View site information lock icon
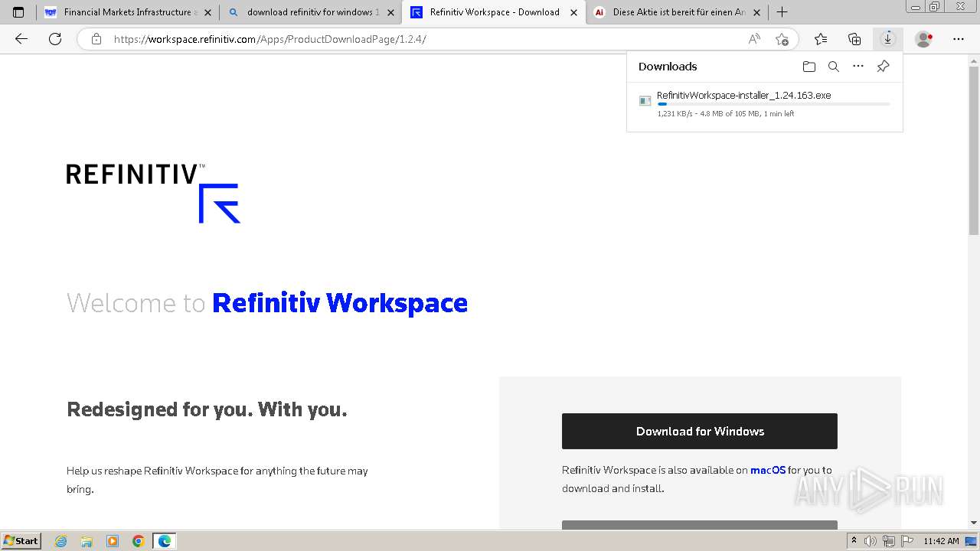980x551 pixels. 96,39
